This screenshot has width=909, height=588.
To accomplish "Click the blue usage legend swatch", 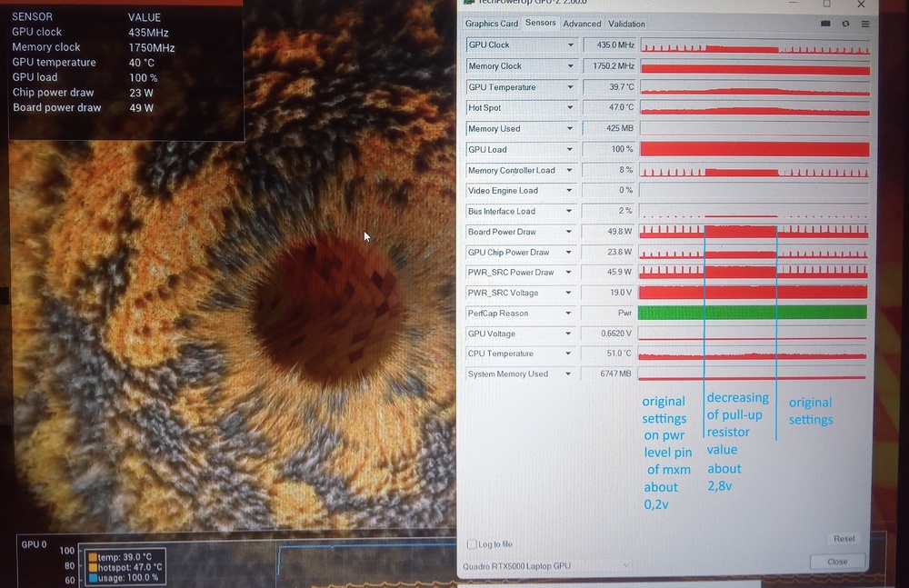I will point(93,577).
